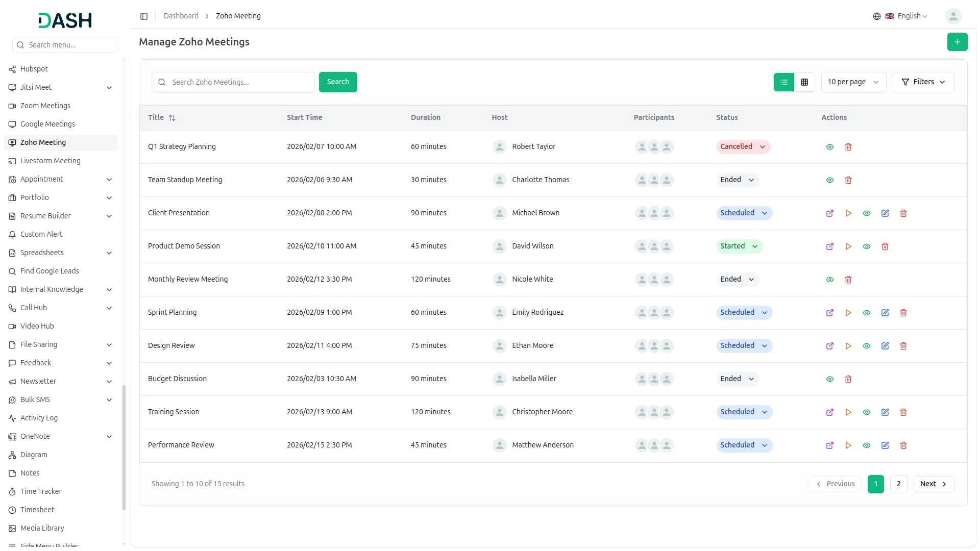This screenshot has width=980, height=551.
Task: Open the 10 per page dropdown
Action: [x=853, y=82]
